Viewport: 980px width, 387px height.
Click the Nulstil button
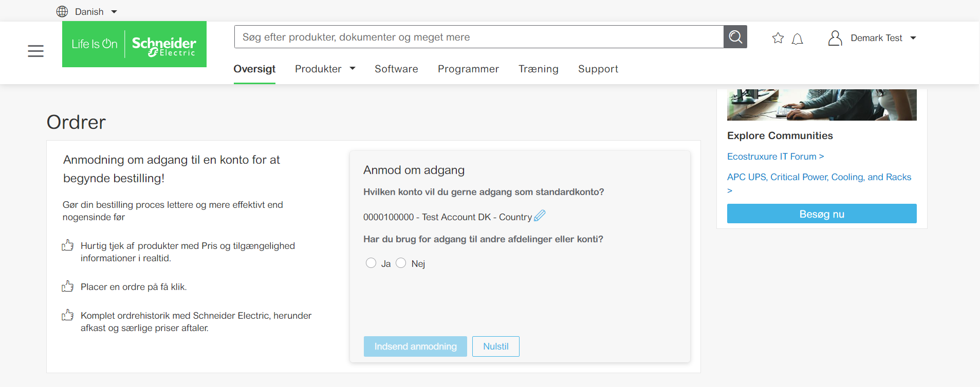[496, 346]
